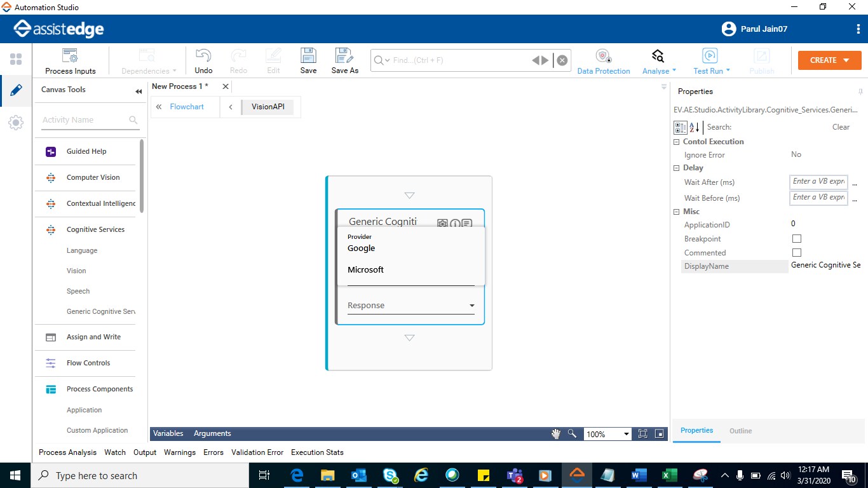This screenshot has width=868, height=488.
Task: Open activity settings gear on Generic Cognitive activity
Action: pos(442,224)
